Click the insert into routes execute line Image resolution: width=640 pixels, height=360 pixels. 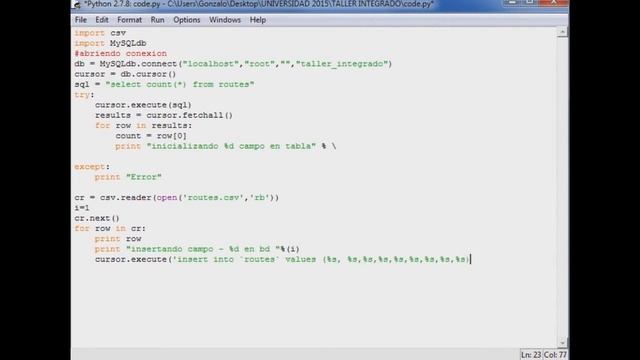pyautogui.click(x=282, y=259)
